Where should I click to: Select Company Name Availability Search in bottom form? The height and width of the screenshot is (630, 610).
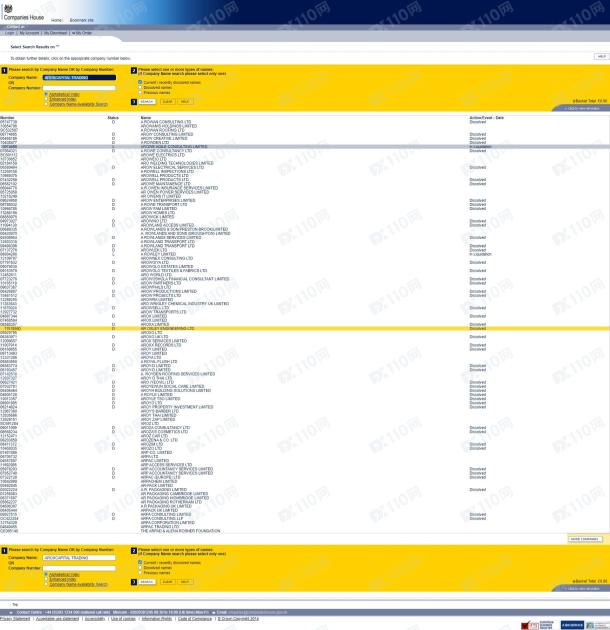(x=46, y=584)
